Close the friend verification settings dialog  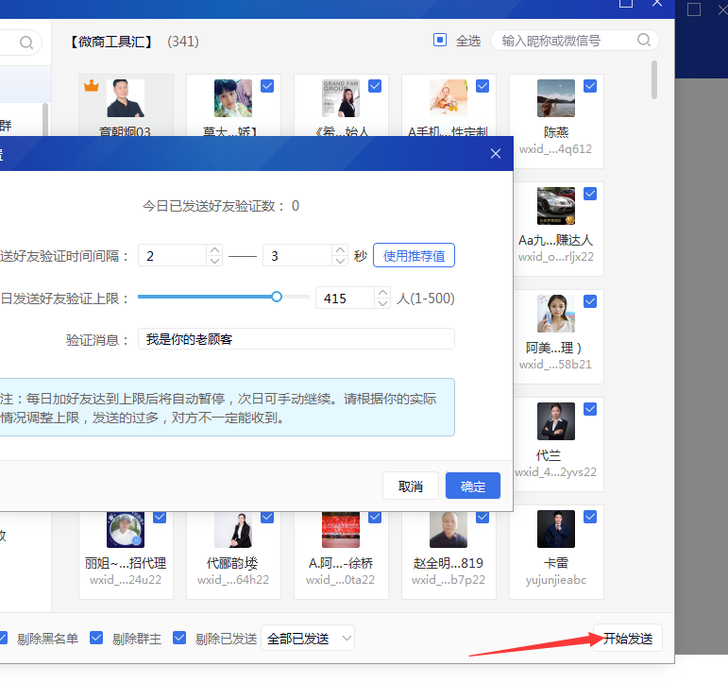pyautogui.click(x=496, y=153)
